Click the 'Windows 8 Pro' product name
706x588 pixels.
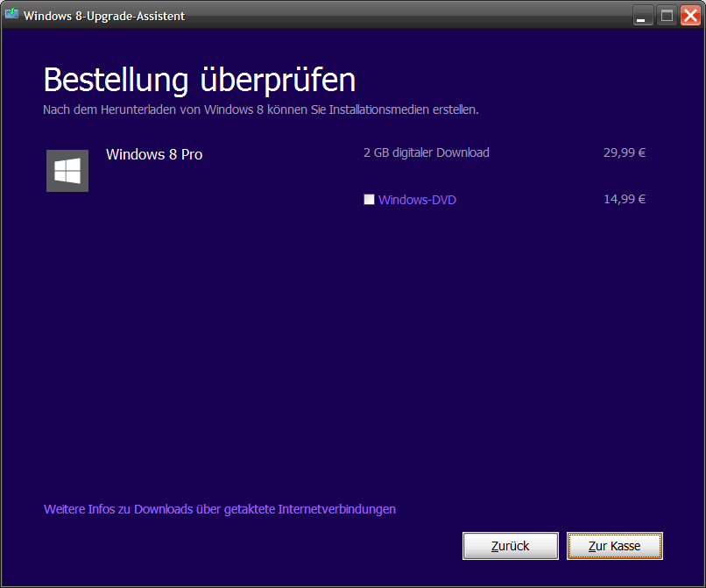pyautogui.click(x=154, y=154)
